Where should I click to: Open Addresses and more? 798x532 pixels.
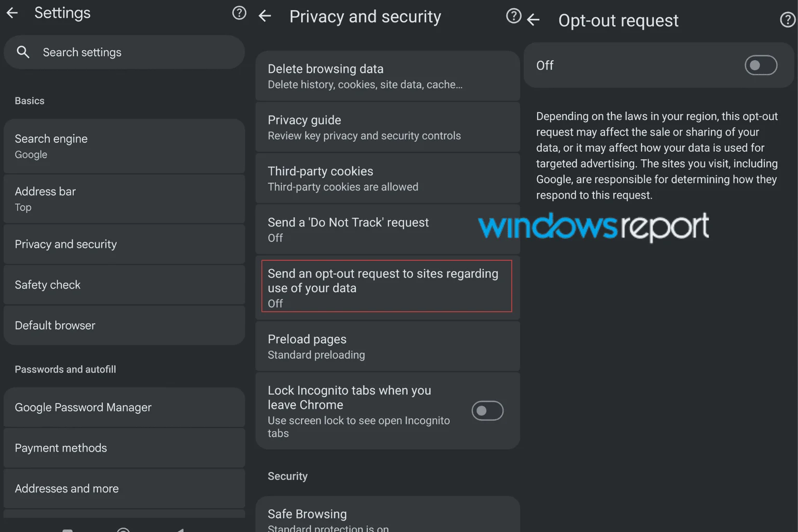pyautogui.click(x=124, y=488)
